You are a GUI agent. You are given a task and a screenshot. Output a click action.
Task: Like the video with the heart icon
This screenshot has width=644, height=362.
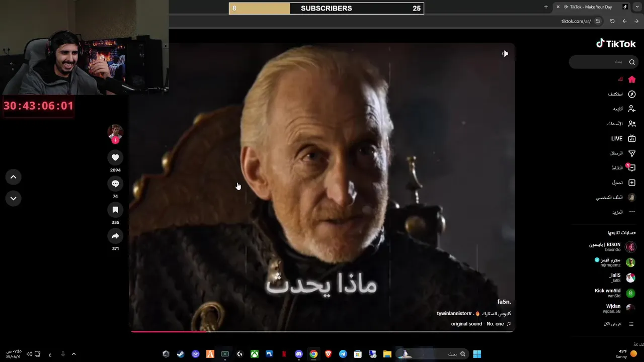115,157
